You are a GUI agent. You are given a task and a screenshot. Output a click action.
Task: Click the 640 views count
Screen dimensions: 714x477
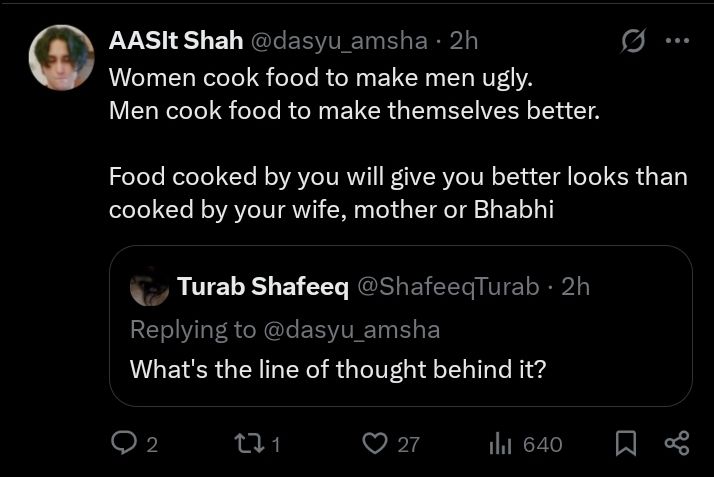click(543, 443)
